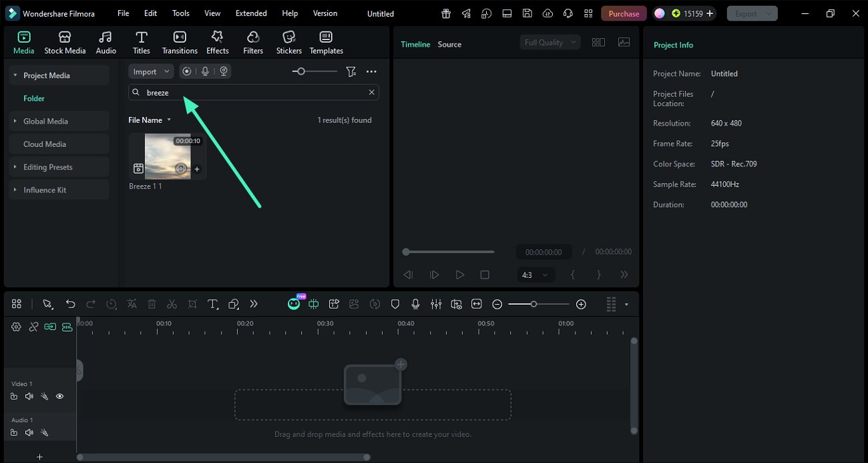Click the save project icon

(527, 13)
